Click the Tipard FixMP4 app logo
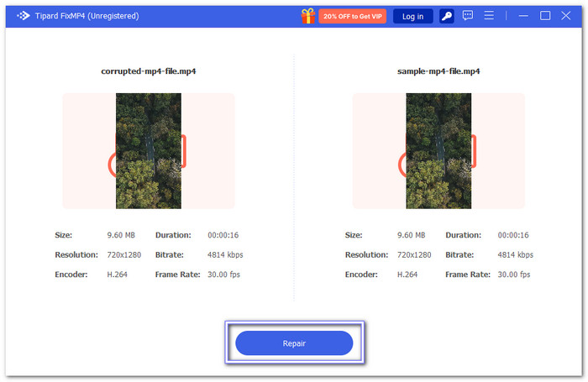 tap(24, 16)
